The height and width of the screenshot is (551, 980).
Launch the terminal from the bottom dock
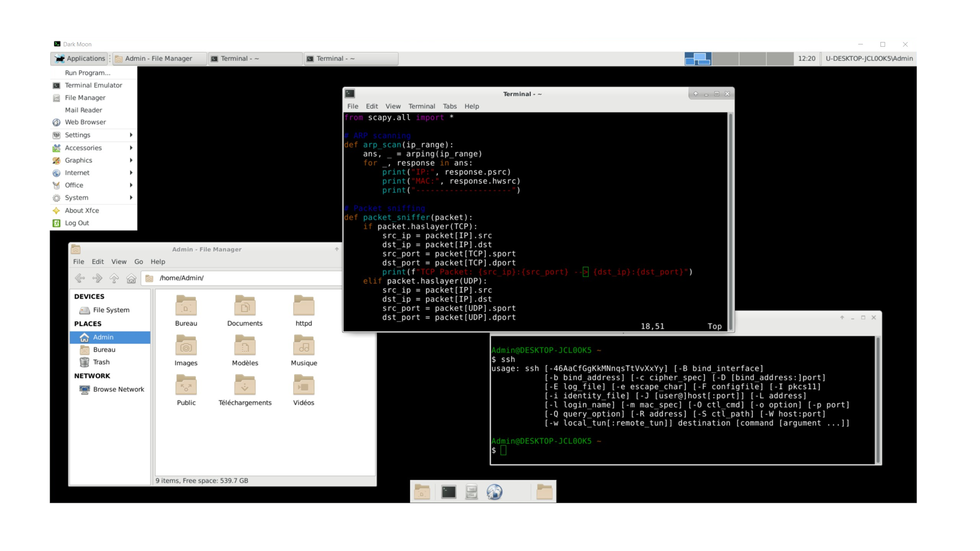(449, 492)
